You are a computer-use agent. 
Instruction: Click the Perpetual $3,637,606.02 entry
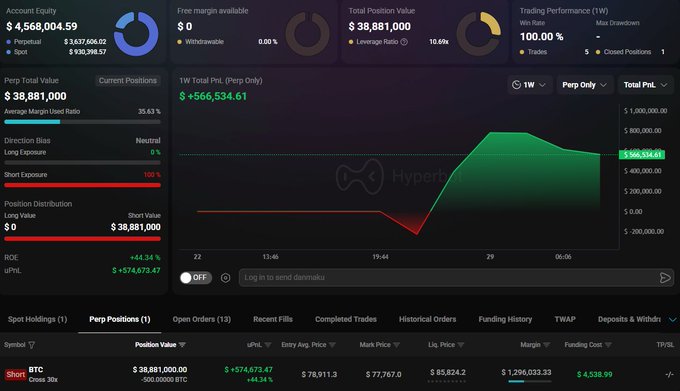pos(56,42)
